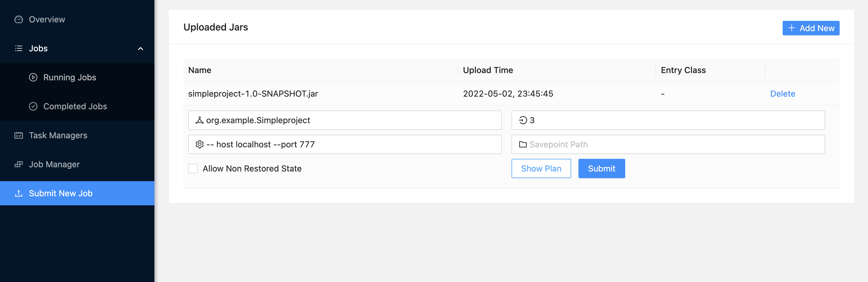Click the Task Managers schedule icon
The image size is (868, 282).
[x=18, y=136]
